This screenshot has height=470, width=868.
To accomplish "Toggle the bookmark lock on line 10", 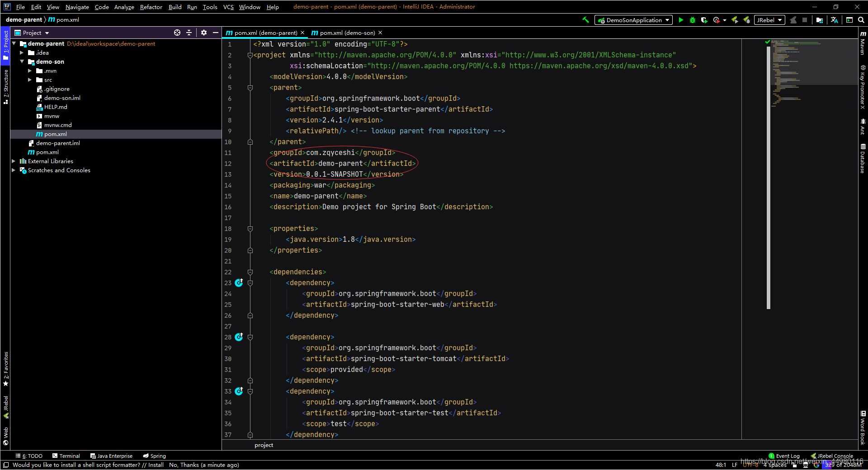I will [250, 142].
